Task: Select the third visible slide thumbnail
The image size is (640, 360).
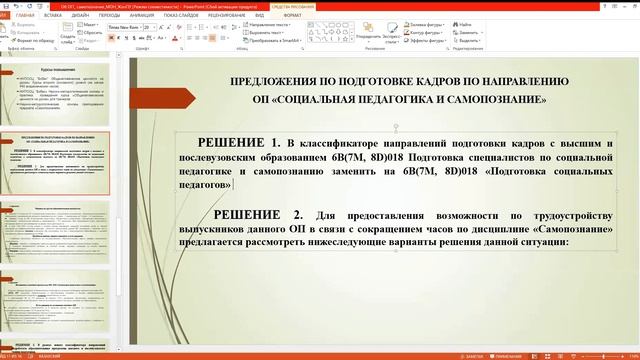Action: point(55,232)
